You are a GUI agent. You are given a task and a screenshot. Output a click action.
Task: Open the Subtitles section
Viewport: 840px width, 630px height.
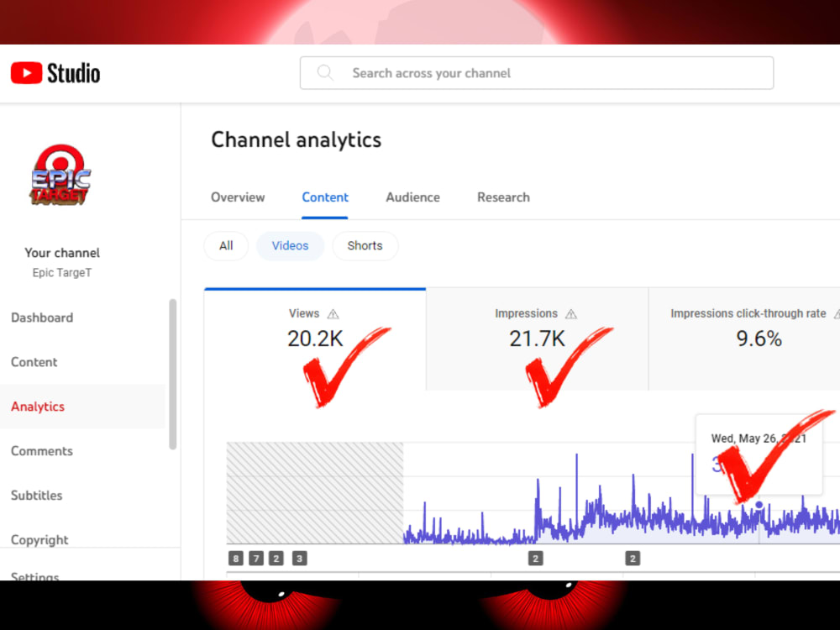click(36, 496)
